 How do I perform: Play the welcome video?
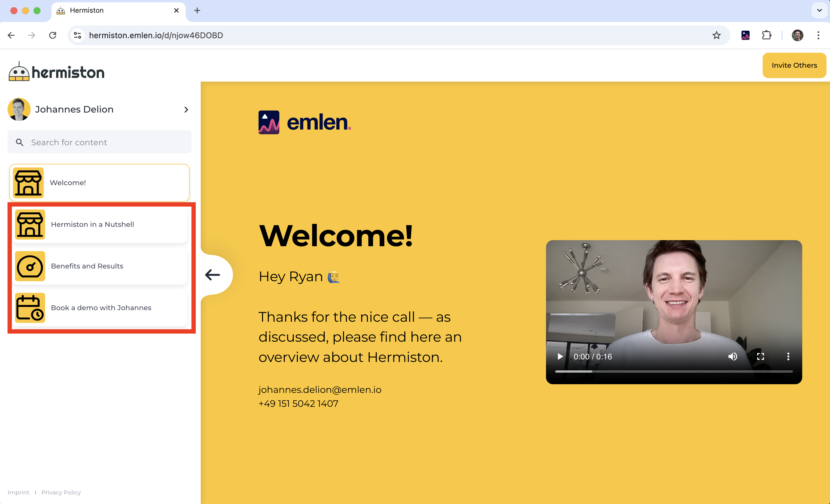pos(560,356)
